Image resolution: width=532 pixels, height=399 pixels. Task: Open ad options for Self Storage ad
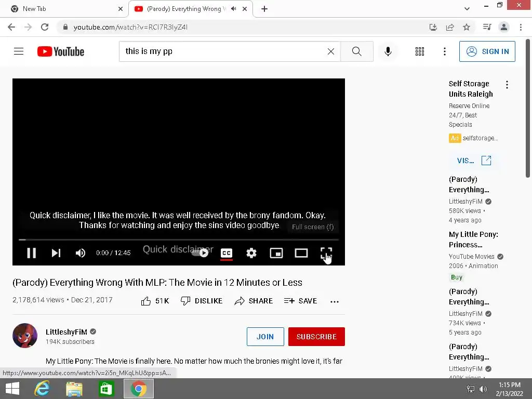pos(507,85)
